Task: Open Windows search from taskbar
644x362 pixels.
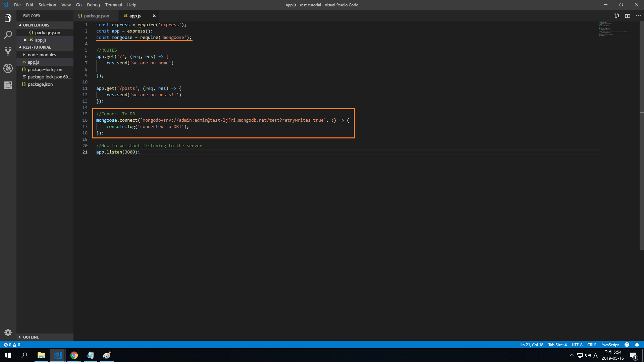Action: pos(24,355)
